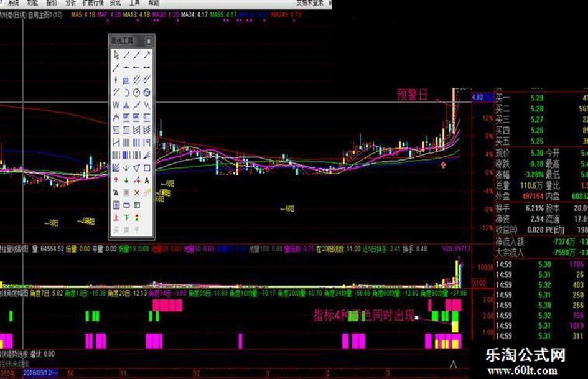Click the 近5日换手:2.41 label
The height and width of the screenshot is (379, 588).
pyautogui.click(x=381, y=249)
